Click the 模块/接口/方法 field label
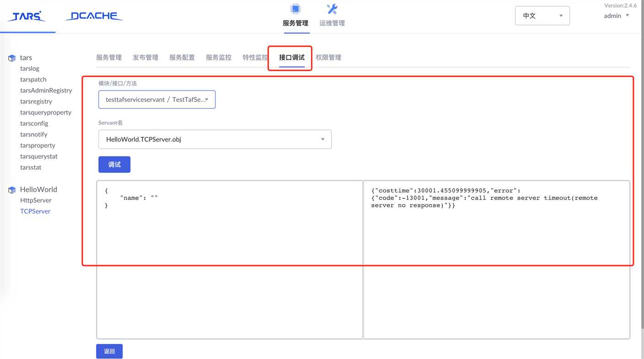The image size is (644, 359). [x=118, y=83]
